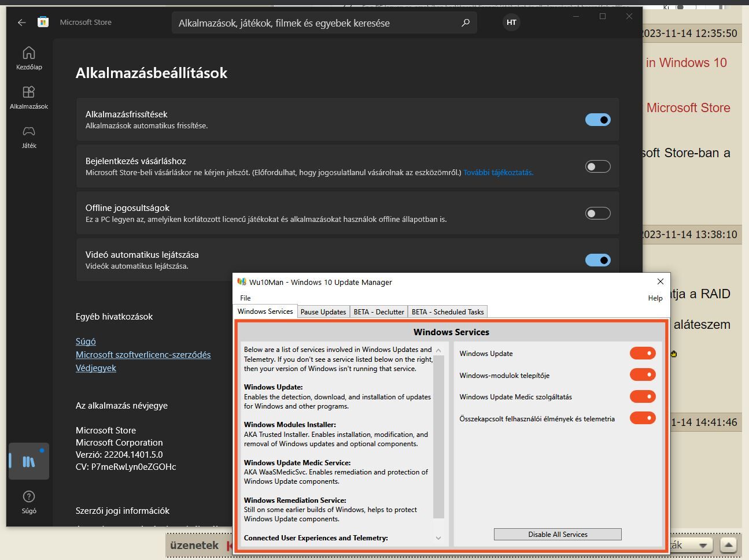Viewport: 749px width, 560px height.
Task: Open the HT user profile avatar
Action: click(511, 23)
